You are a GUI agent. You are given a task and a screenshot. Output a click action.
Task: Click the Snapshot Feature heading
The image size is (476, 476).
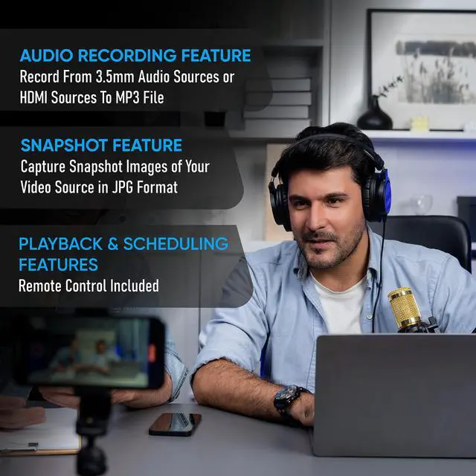point(101,145)
